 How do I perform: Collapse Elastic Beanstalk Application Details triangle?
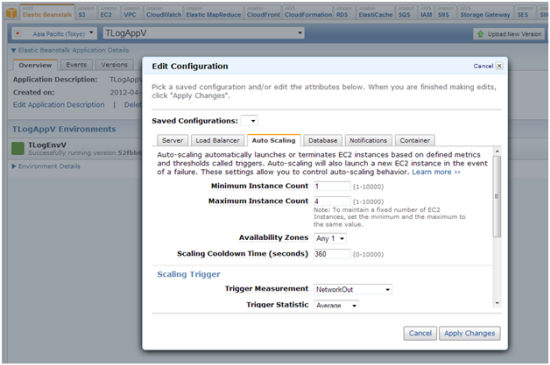14,50
